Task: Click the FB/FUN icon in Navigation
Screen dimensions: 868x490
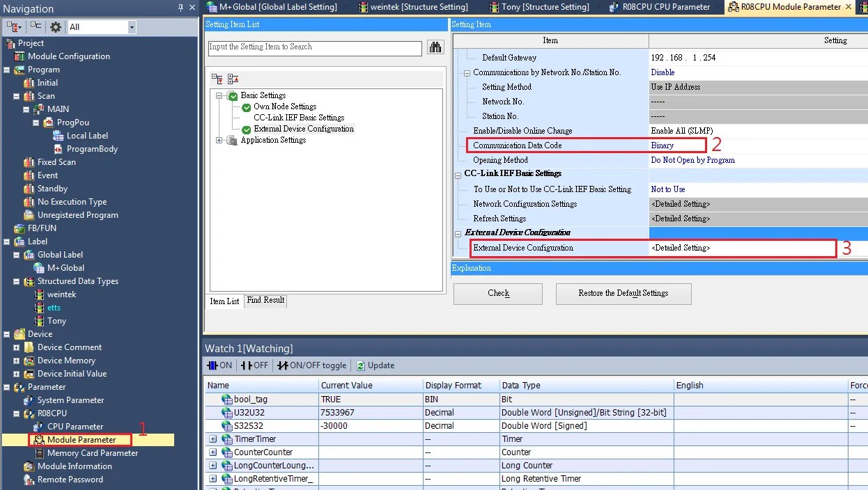Action: click(20, 228)
